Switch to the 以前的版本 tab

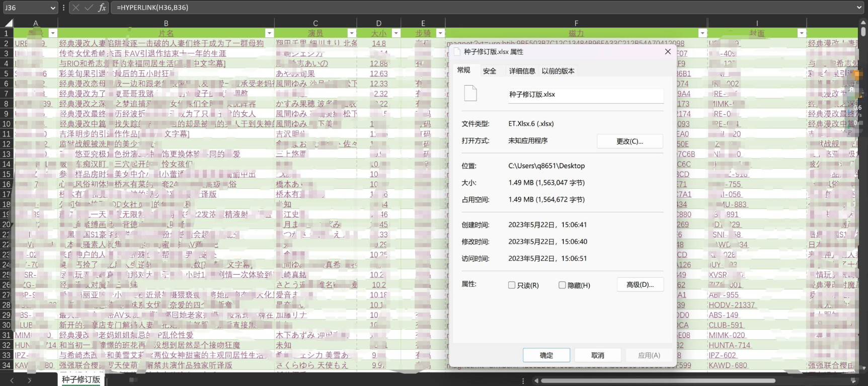[558, 71]
